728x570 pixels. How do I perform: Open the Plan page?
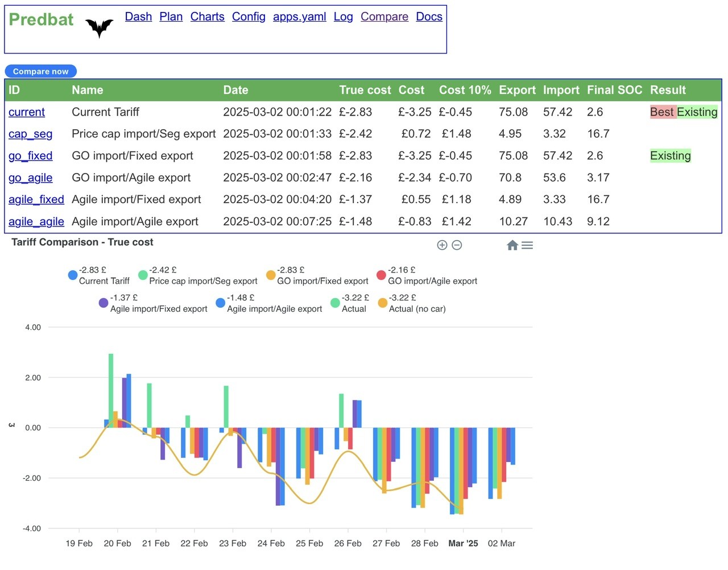click(171, 17)
